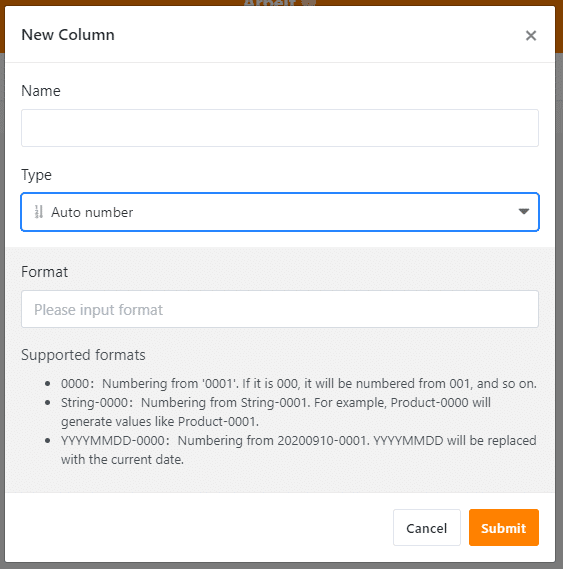The height and width of the screenshot is (569, 563).
Task: Select the 0000 numbering format description
Action: (x=299, y=384)
